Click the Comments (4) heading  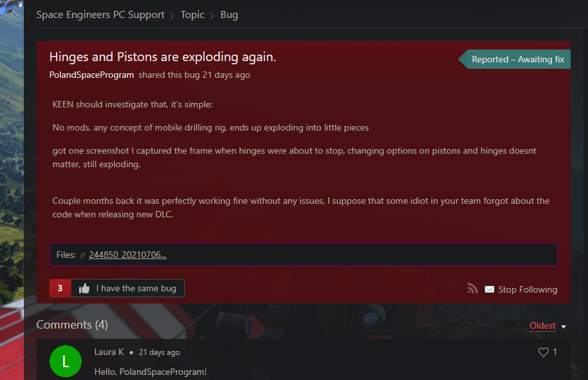coord(72,325)
